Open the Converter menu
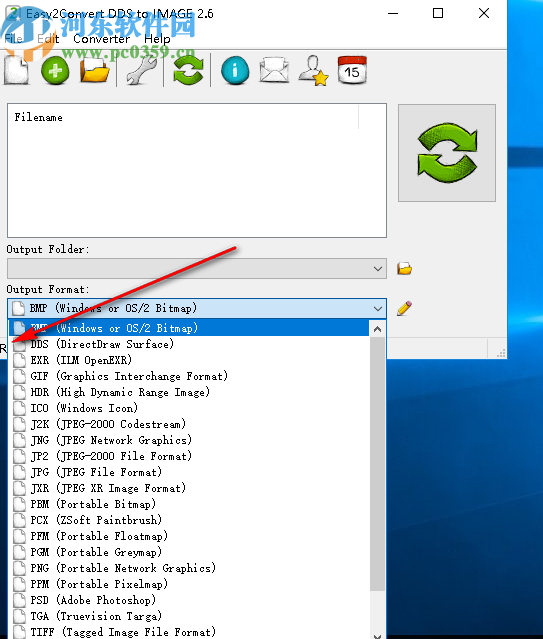 (x=102, y=39)
